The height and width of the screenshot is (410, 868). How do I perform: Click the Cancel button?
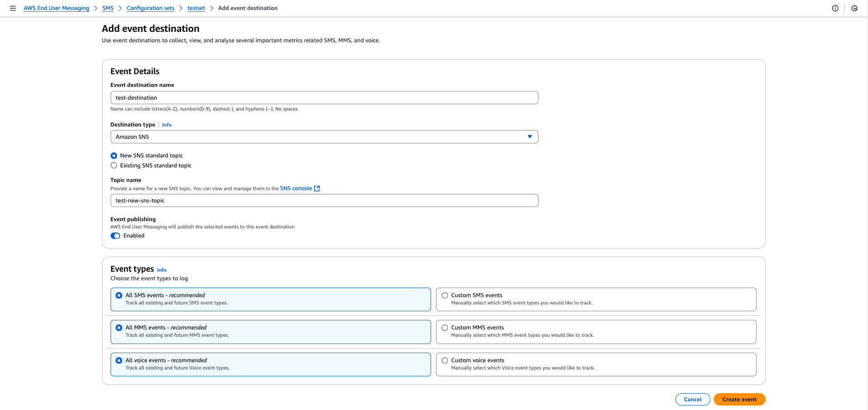(x=693, y=400)
